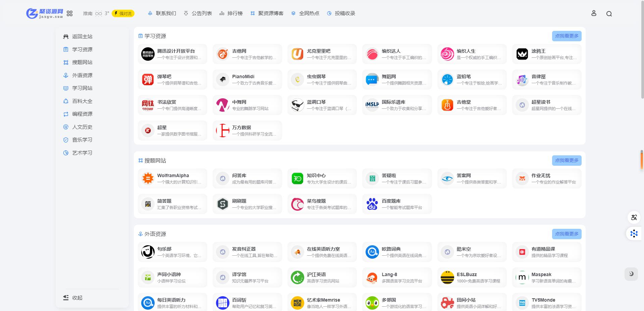
Task: Open the 公告列表 menu item
Action: point(198,13)
